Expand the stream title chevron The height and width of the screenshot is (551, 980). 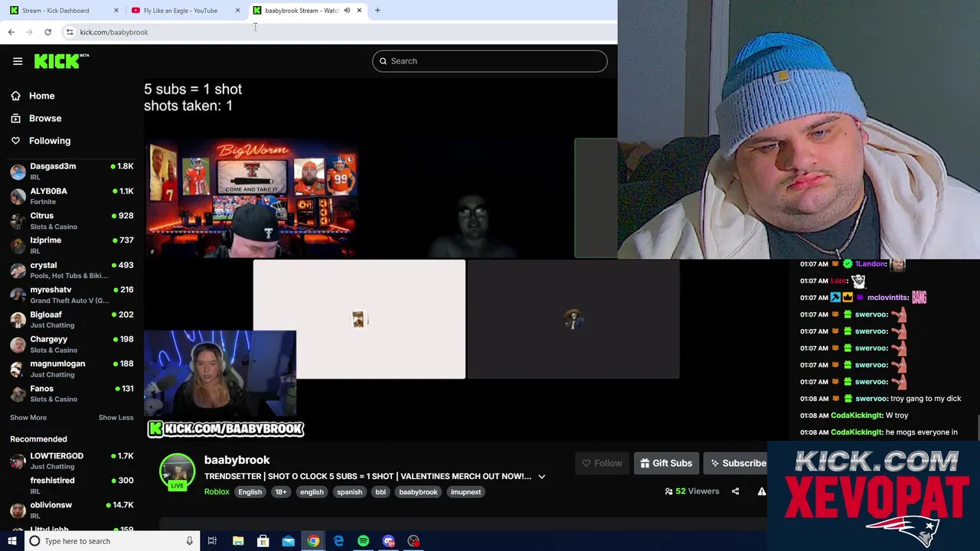pyautogui.click(x=541, y=477)
